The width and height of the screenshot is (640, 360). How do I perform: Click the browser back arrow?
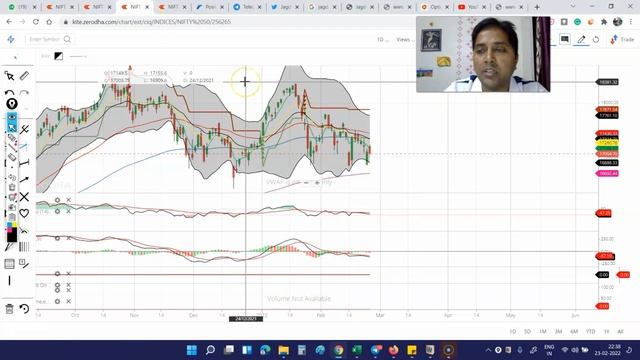tap(9, 22)
